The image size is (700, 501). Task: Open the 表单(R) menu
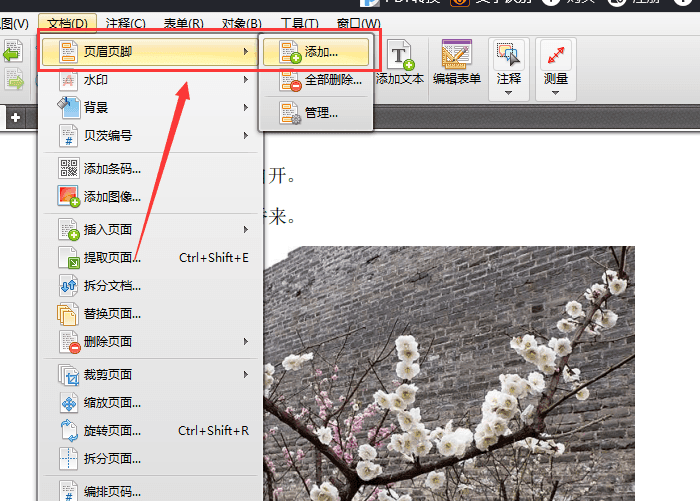pos(183,23)
